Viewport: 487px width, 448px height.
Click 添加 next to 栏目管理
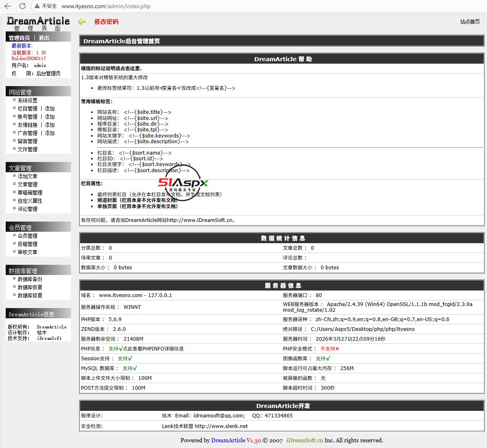tap(49, 109)
